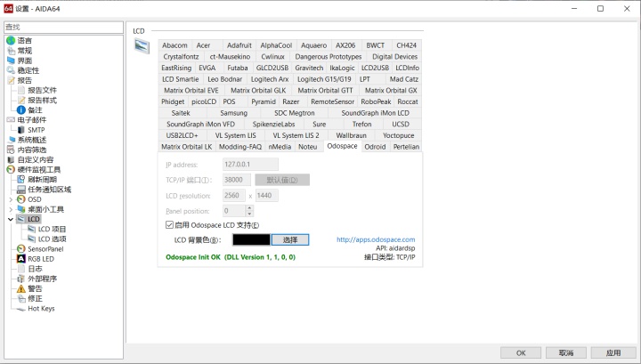641x364 pixels.
Task: Click the 自定义内容 icon
Action: [x=11, y=159]
